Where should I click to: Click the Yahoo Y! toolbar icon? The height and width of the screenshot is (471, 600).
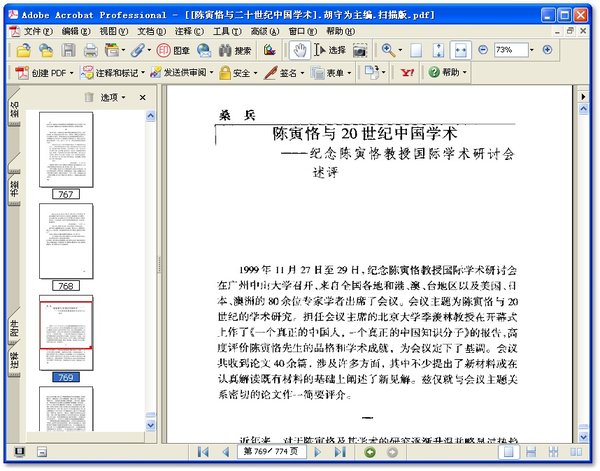click(x=407, y=72)
